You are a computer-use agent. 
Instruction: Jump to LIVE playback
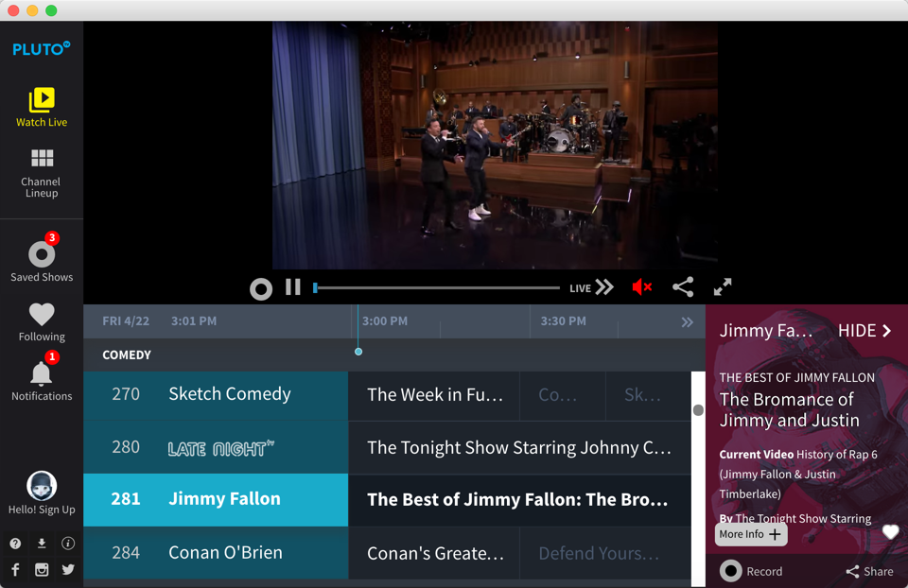click(591, 287)
